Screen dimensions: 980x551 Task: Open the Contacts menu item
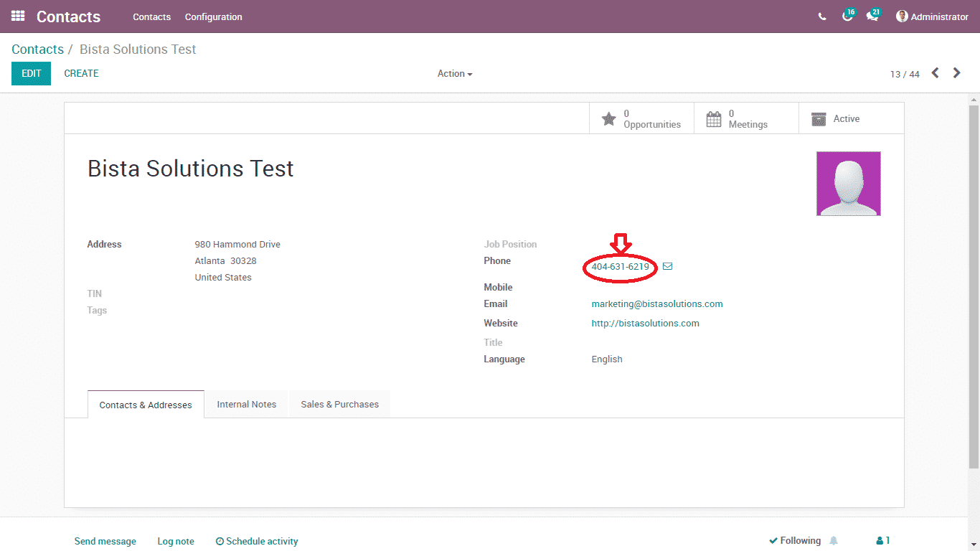click(152, 17)
